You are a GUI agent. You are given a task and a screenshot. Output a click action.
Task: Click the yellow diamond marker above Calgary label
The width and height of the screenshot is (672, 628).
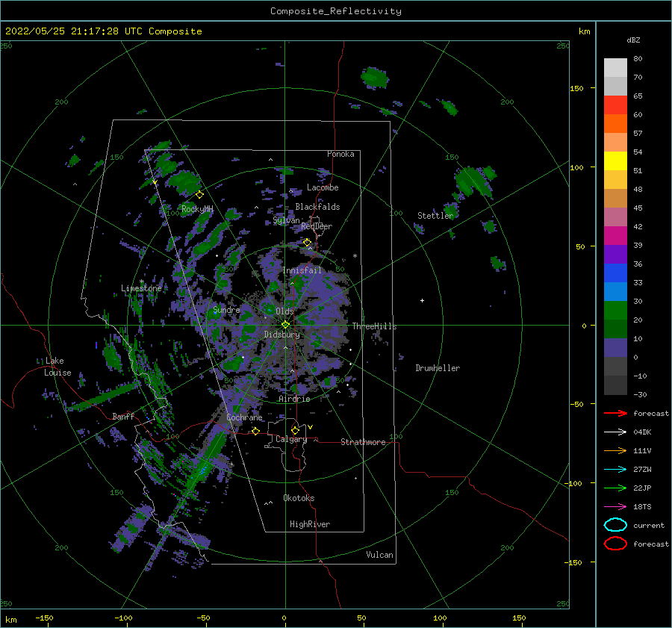point(295,430)
